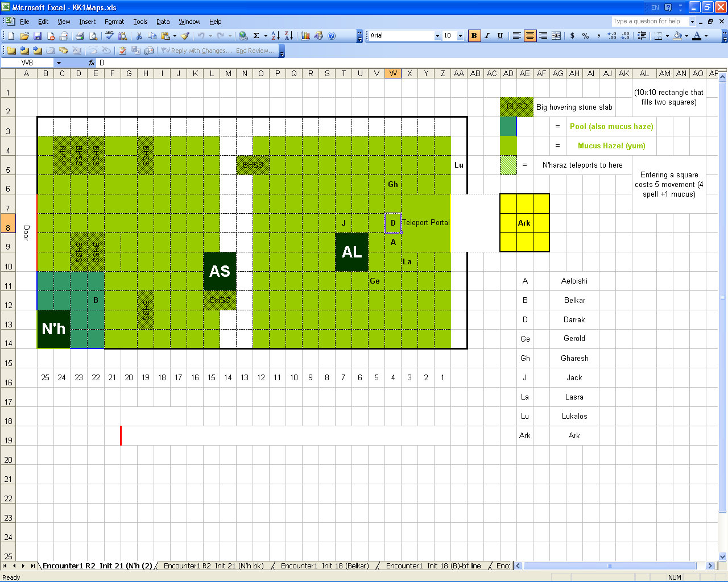Launch the Chart Wizard

pyautogui.click(x=305, y=36)
